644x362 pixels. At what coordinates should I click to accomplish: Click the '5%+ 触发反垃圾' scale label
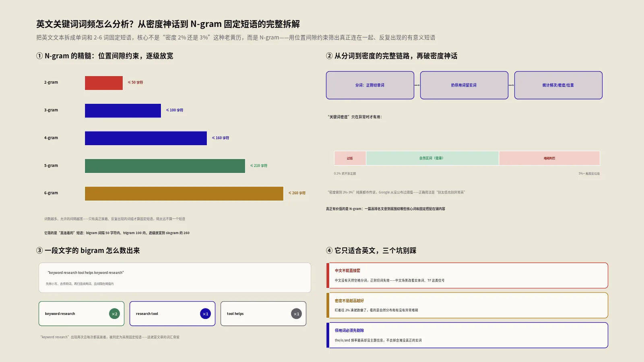coord(589,174)
